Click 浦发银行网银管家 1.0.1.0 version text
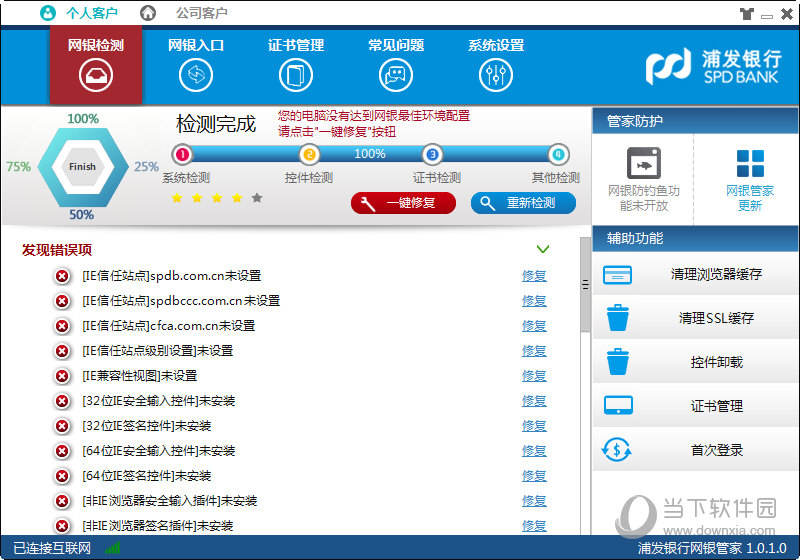The height and width of the screenshot is (560, 800). [712, 548]
